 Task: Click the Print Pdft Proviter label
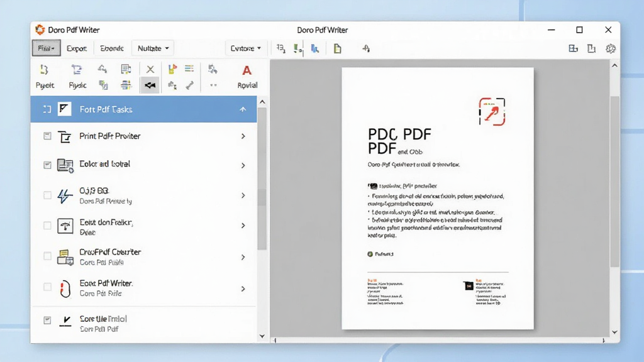109,136
